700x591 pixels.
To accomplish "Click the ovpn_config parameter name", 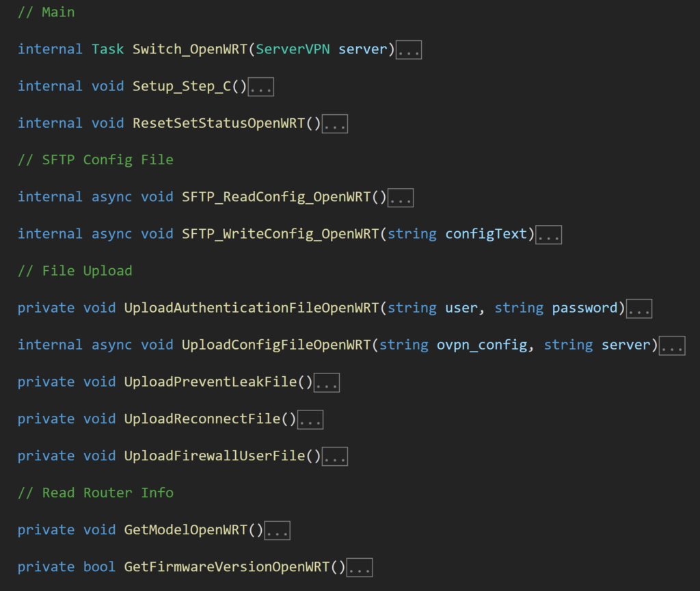I will (x=482, y=345).
